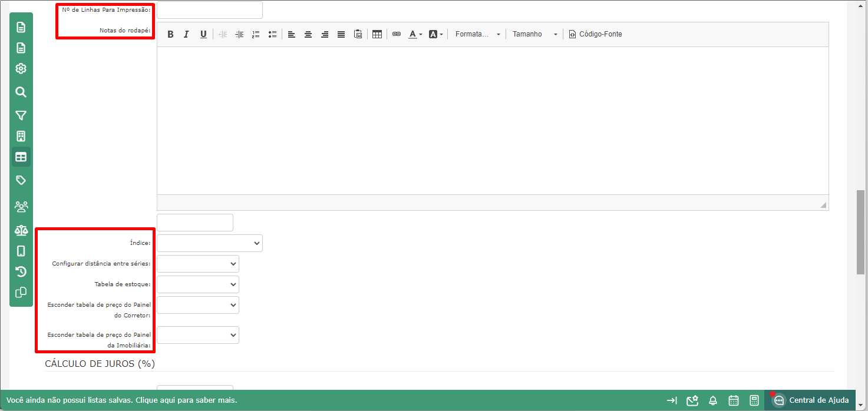
Task: Click the vertical page scrollbar thumb
Action: (861, 232)
